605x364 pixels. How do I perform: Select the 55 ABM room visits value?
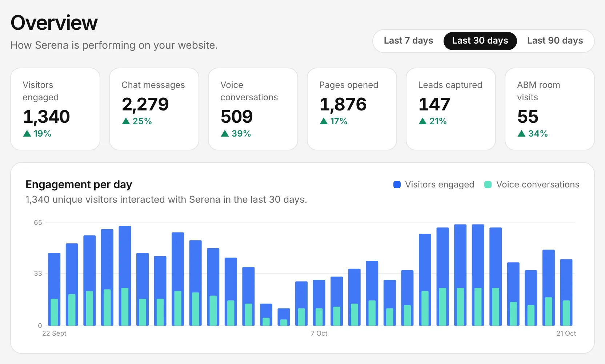(528, 117)
